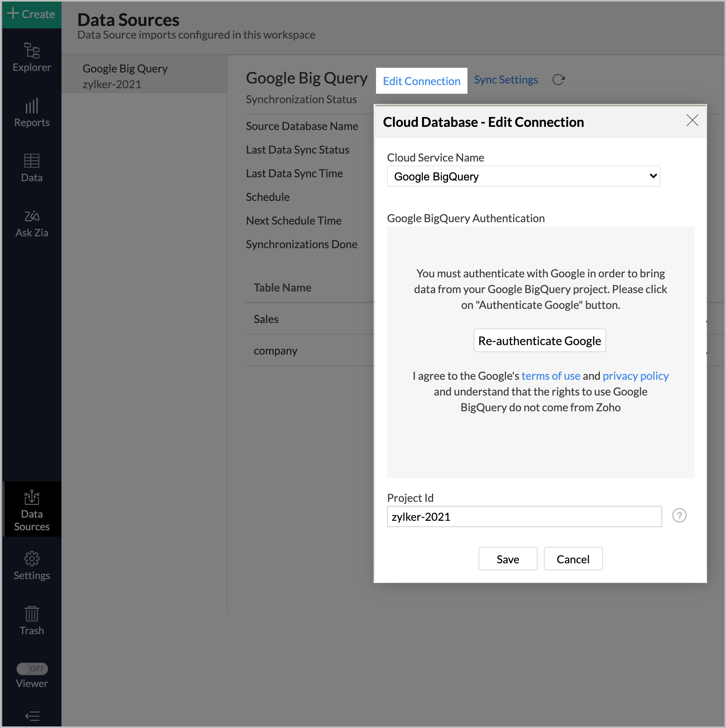The height and width of the screenshot is (728, 726).
Task: Click the Edit Connection tab
Action: click(x=422, y=81)
